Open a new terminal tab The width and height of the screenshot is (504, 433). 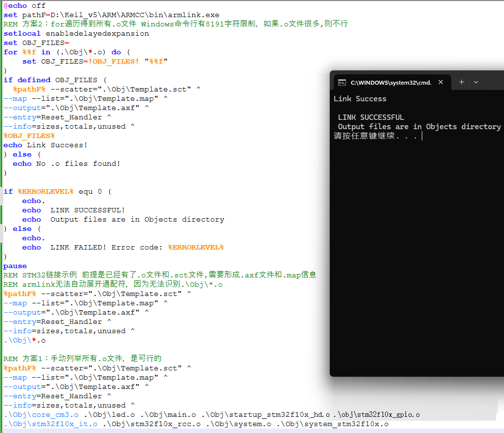[x=461, y=82]
